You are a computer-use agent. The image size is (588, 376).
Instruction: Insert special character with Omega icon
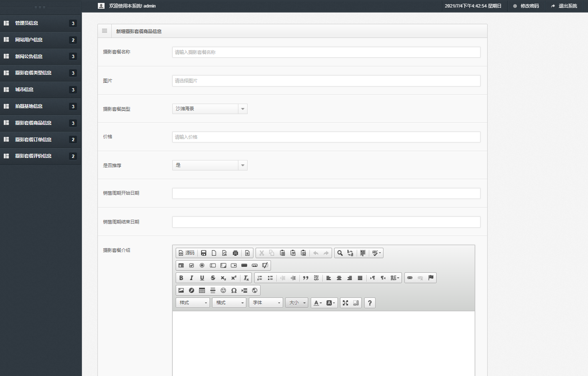coord(234,290)
